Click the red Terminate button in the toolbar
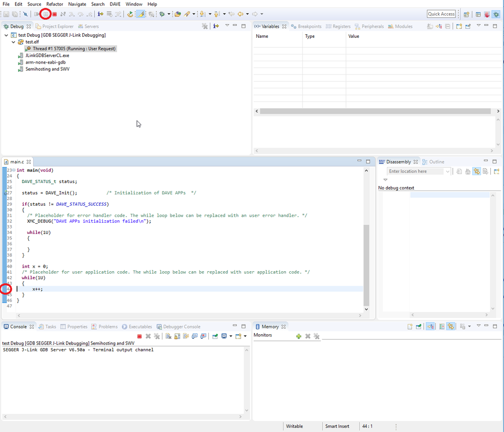Image resolution: width=504 pixels, height=432 pixels. (x=54, y=14)
